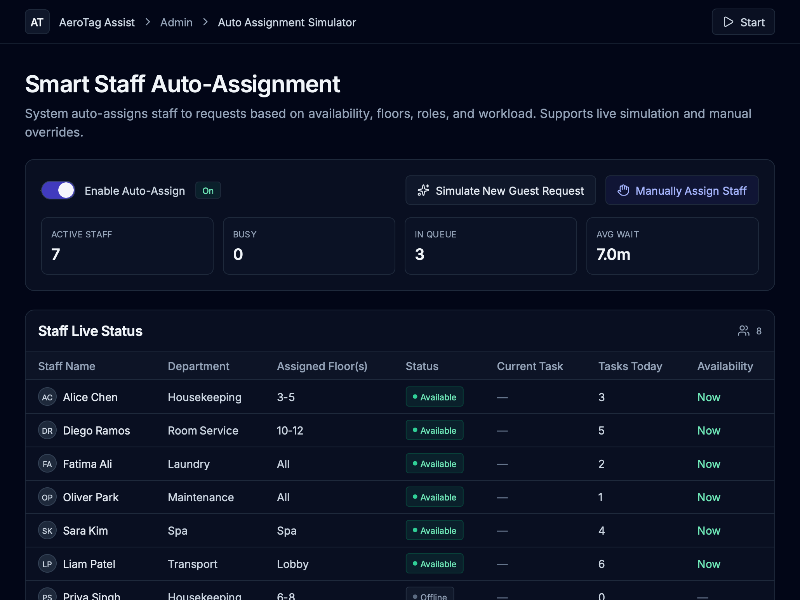800x600 pixels.
Task: Sort by Tasks Today column header
Action: pyautogui.click(x=630, y=366)
